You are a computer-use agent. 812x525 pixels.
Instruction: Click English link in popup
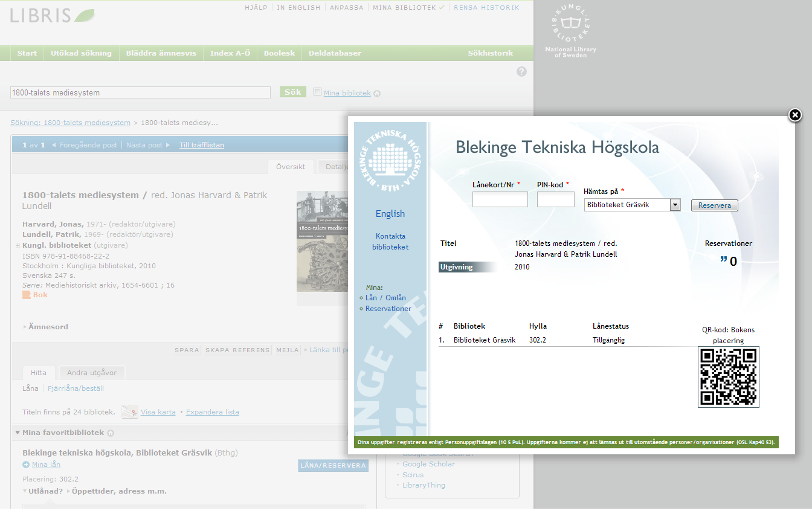390,214
